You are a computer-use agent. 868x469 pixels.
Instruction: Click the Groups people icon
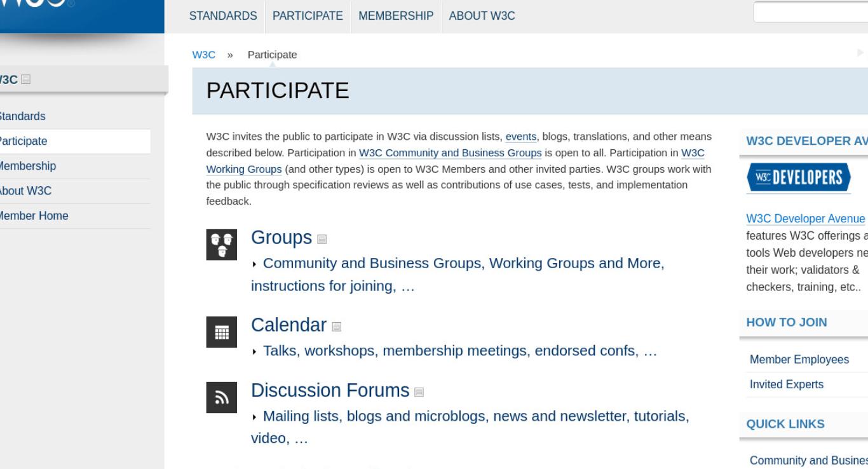point(222,244)
